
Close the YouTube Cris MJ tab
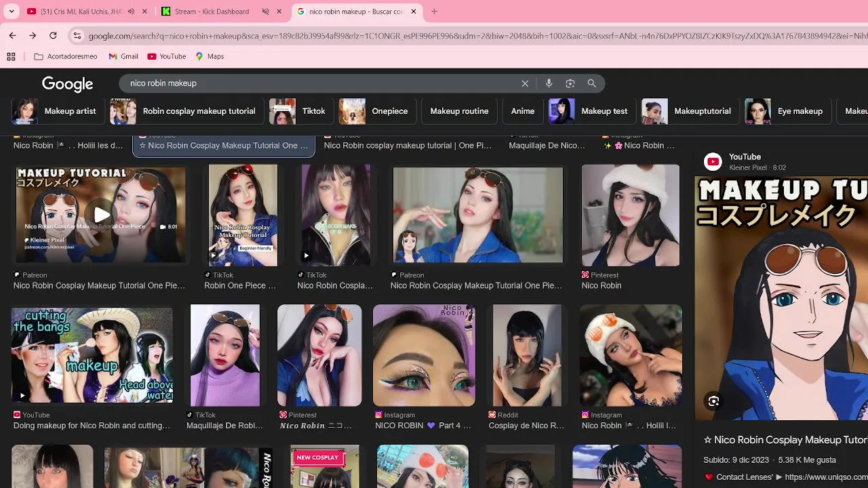[144, 12]
